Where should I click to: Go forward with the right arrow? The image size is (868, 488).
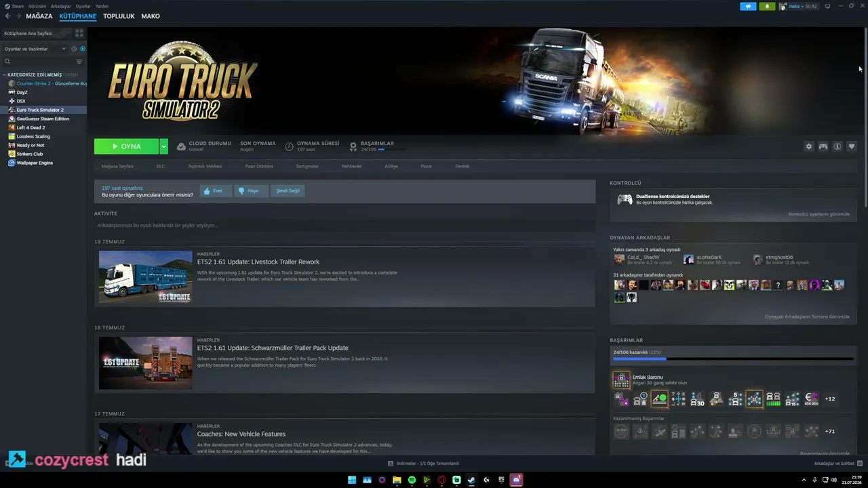18,16
